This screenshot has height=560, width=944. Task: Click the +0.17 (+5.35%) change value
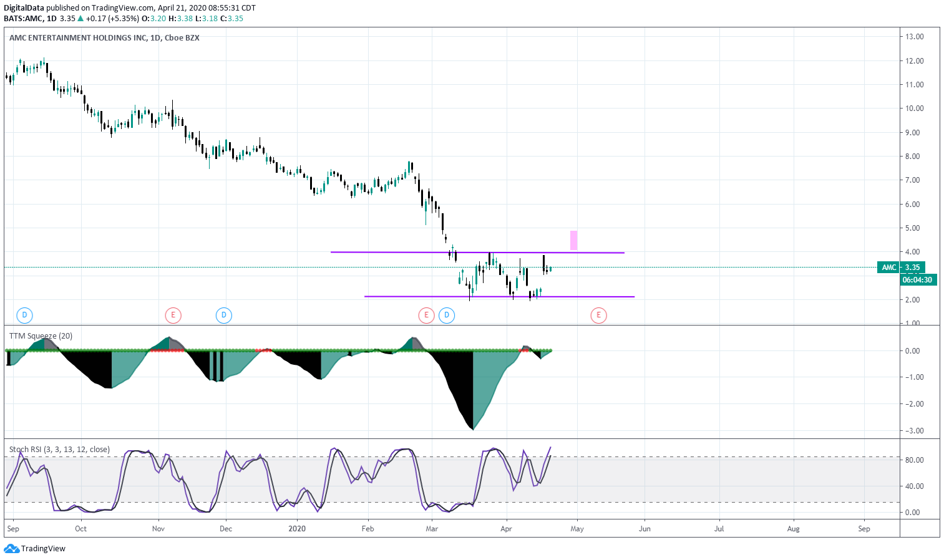(112, 18)
